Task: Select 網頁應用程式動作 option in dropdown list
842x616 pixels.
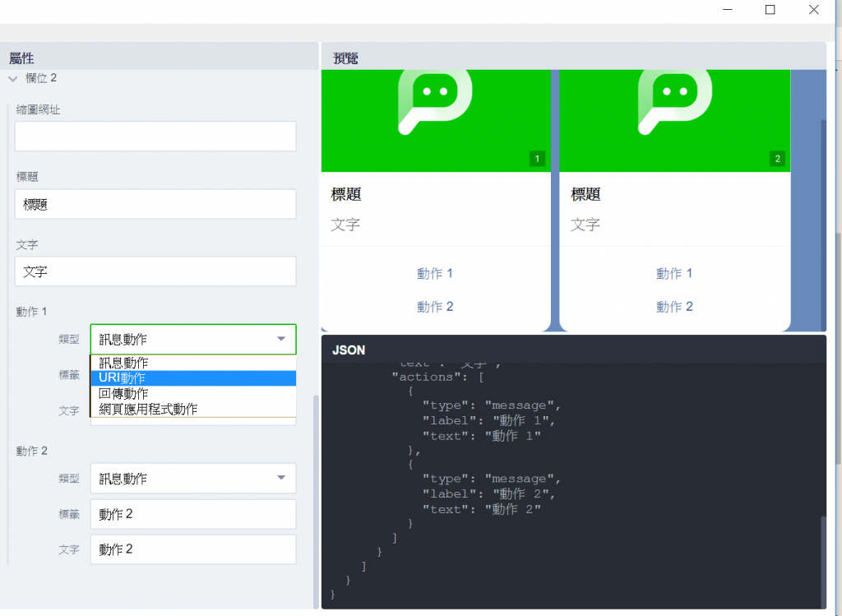Action: point(193,410)
